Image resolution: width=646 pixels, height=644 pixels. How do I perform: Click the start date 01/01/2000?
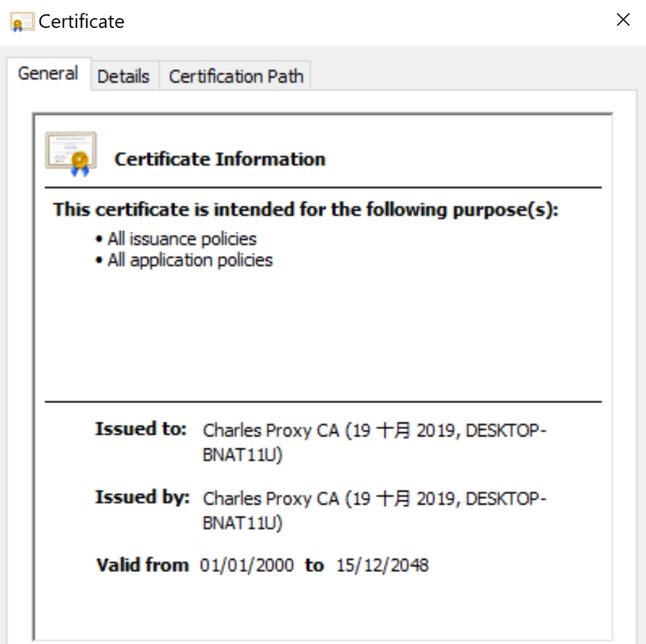point(247,565)
